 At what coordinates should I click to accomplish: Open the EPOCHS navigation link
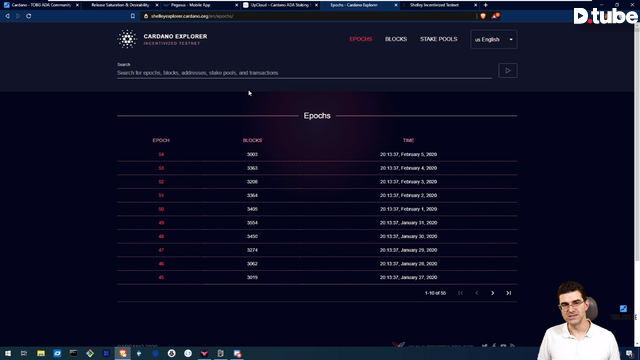point(361,39)
